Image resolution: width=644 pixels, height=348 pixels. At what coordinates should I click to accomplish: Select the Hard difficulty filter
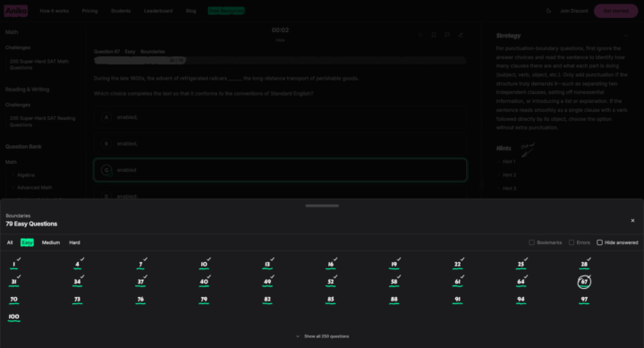pos(75,242)
